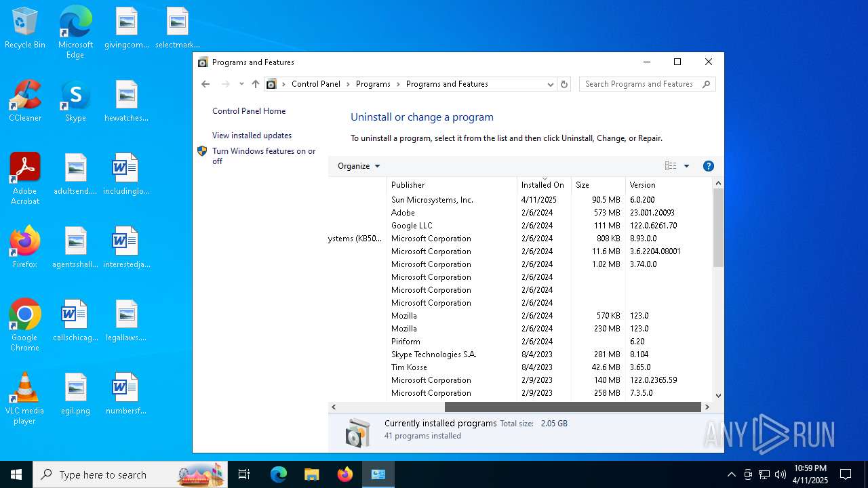Go up one level to Programs
Screen dimensions: 868x488
click(x=255, y=84)
